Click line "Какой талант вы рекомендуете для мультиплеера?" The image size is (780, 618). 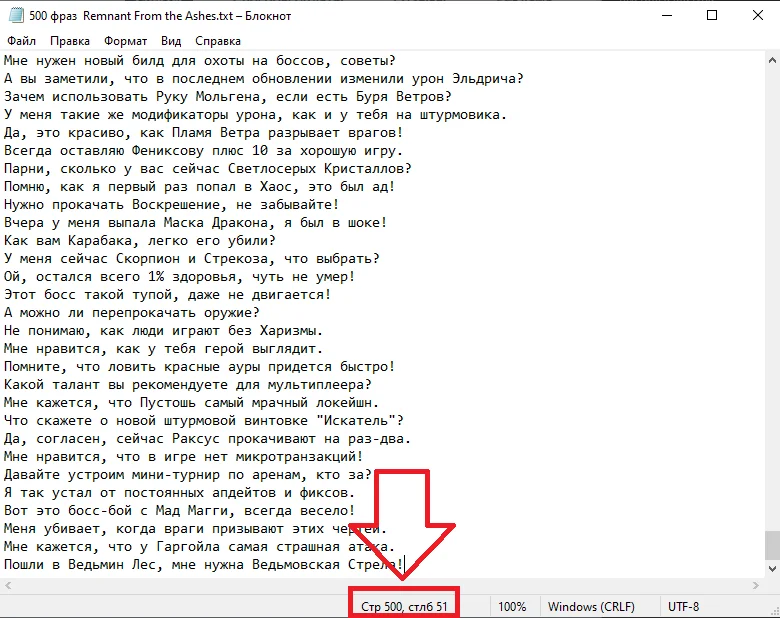[x=188, y=385]
